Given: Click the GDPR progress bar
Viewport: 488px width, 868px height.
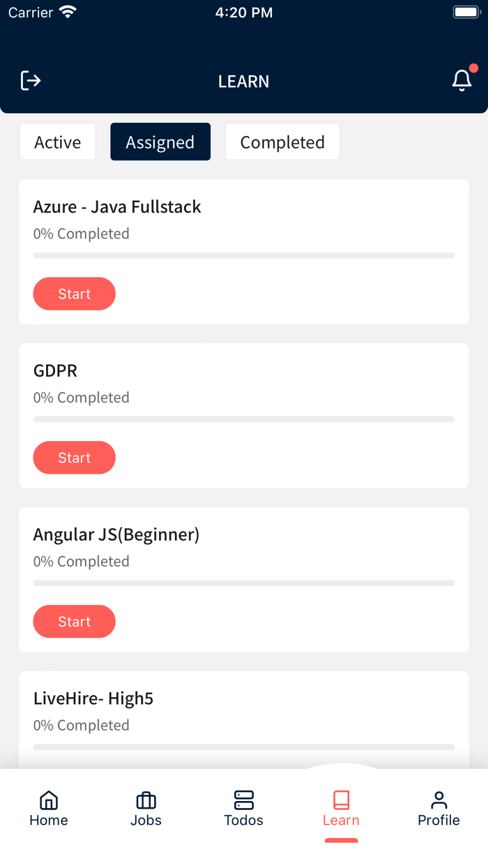Looking at the screenshot, I should tap(244, 419).
